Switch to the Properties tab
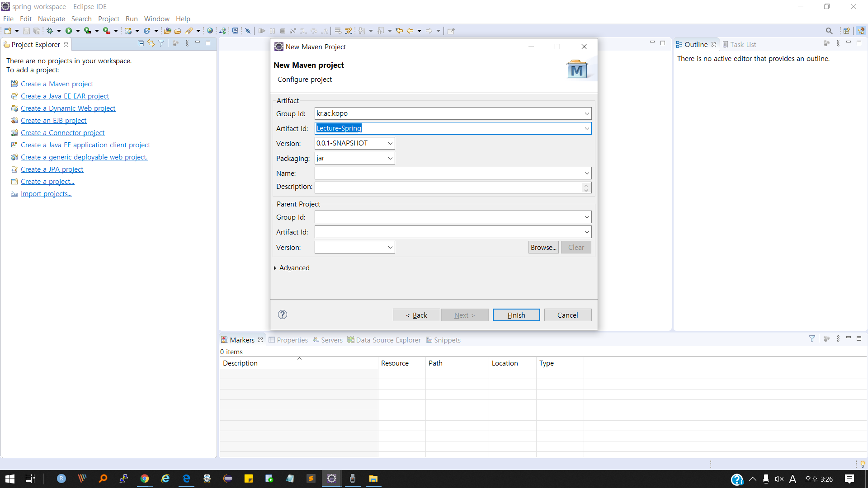The width and height of the screenshot is (868, 488). (288, 340)
